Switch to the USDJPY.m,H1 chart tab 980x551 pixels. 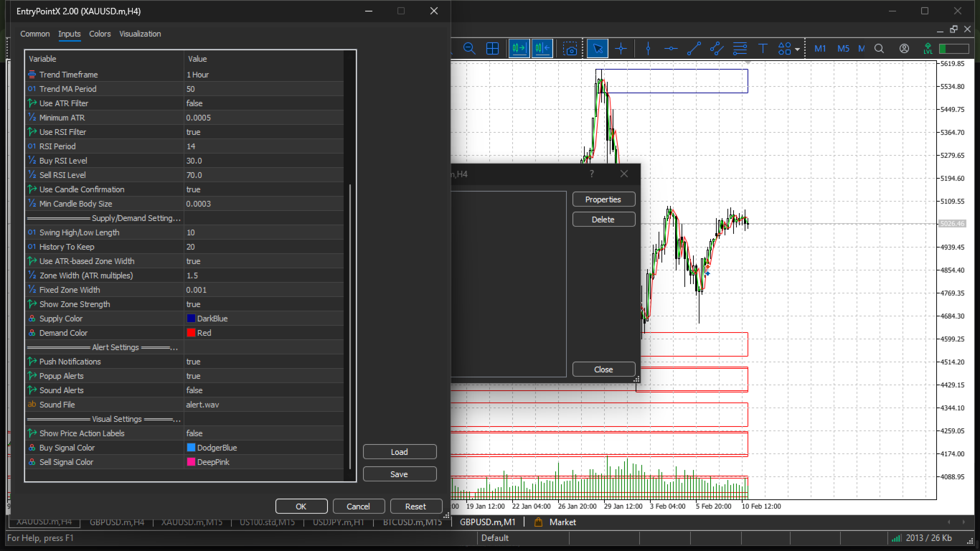(339, 522)
